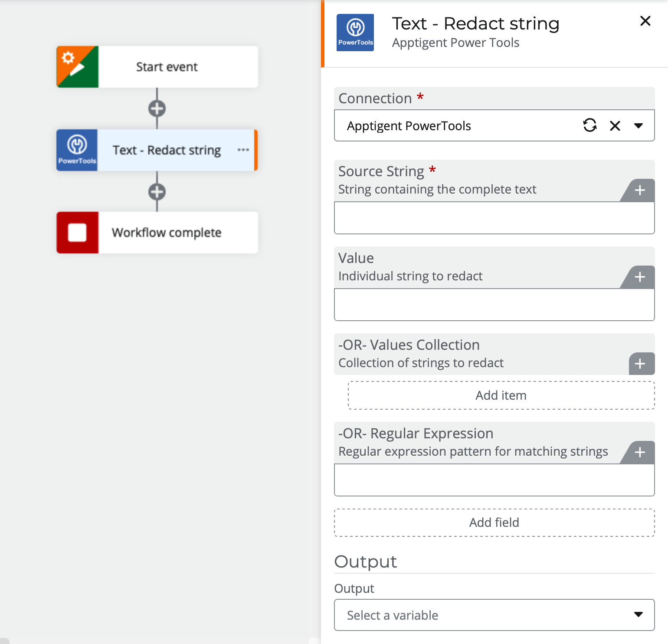The width and height of the screenshot is (668, 644).
Task: Refresh the Apptigent PowerTools connection
Action: (589, 125)
